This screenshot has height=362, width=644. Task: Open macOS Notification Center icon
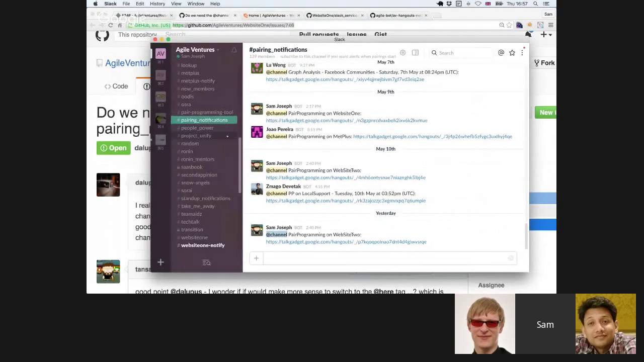(546, 4)
